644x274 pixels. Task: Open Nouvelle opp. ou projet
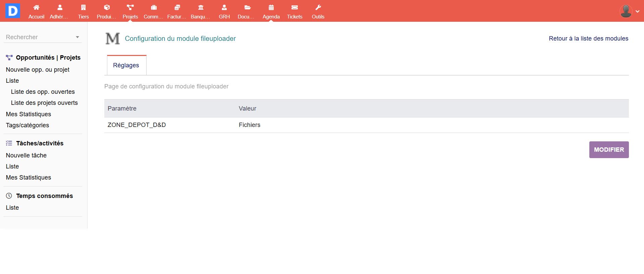(x=38, y=70)
